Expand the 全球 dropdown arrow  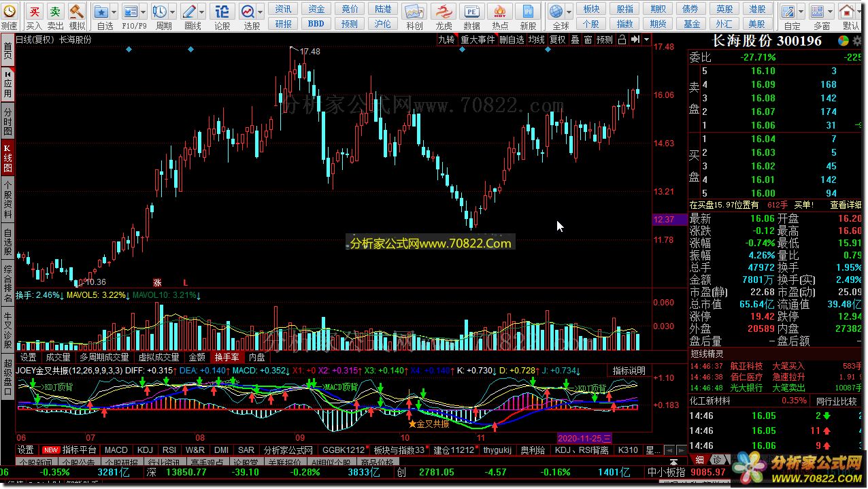569,12
